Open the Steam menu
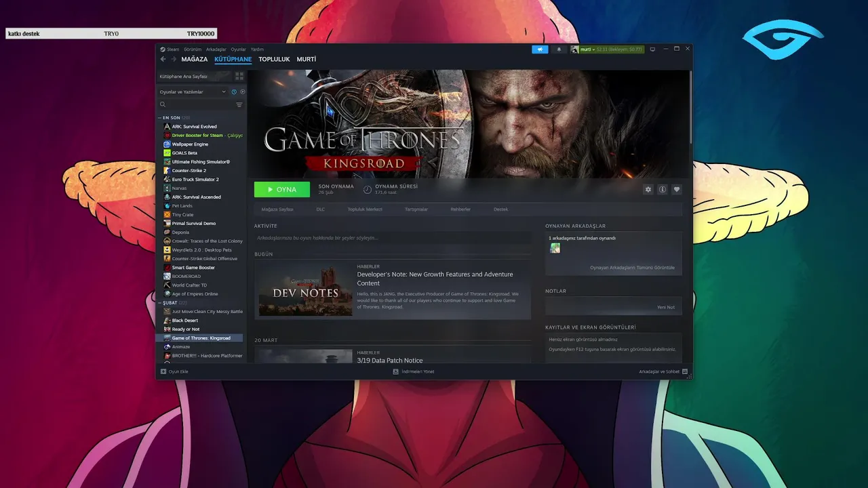The height and width of the screenshot is (488, 868). point(173,49)
